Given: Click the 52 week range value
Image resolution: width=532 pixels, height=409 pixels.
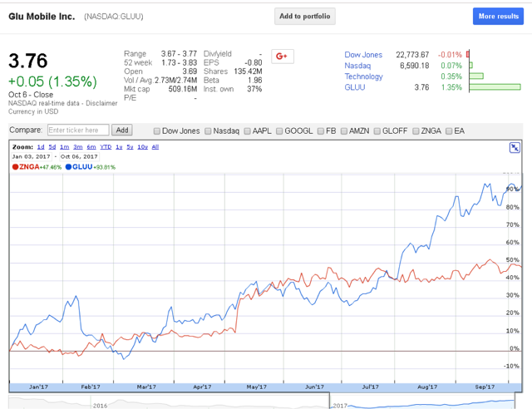Looking at the screenshot, I should pyautogui.click(x=179, y=63).
